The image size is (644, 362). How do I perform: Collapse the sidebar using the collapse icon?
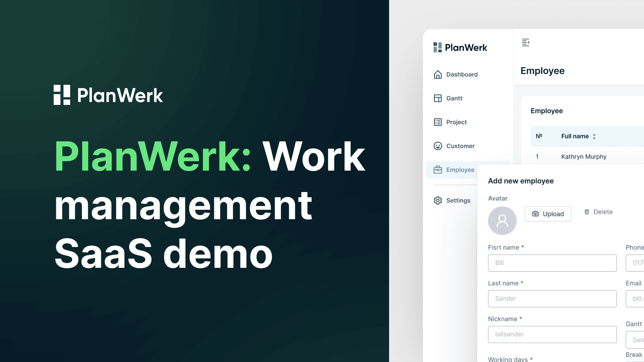tap(526, 43)
